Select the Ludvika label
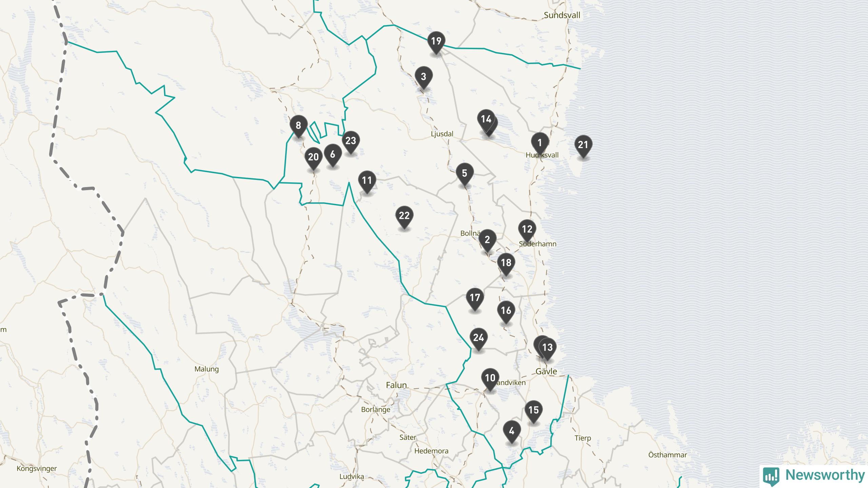The height and width of the screenshot is (488, 868). coord(352,476)
